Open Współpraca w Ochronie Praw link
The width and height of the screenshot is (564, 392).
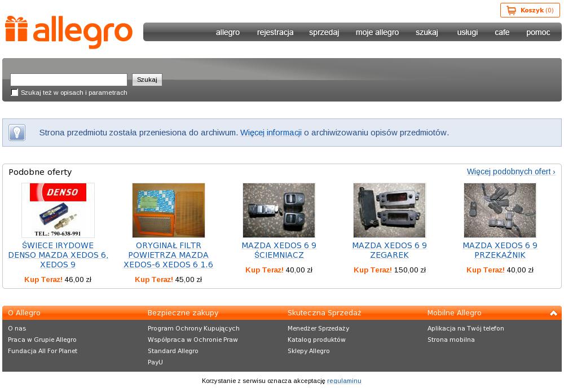(x=193, y=340)
